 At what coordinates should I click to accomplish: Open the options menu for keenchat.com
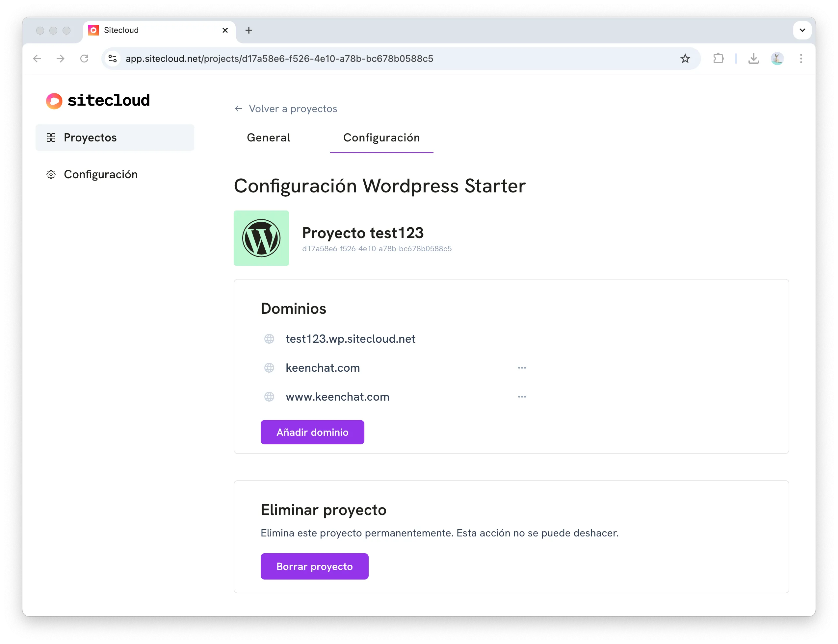522,368
